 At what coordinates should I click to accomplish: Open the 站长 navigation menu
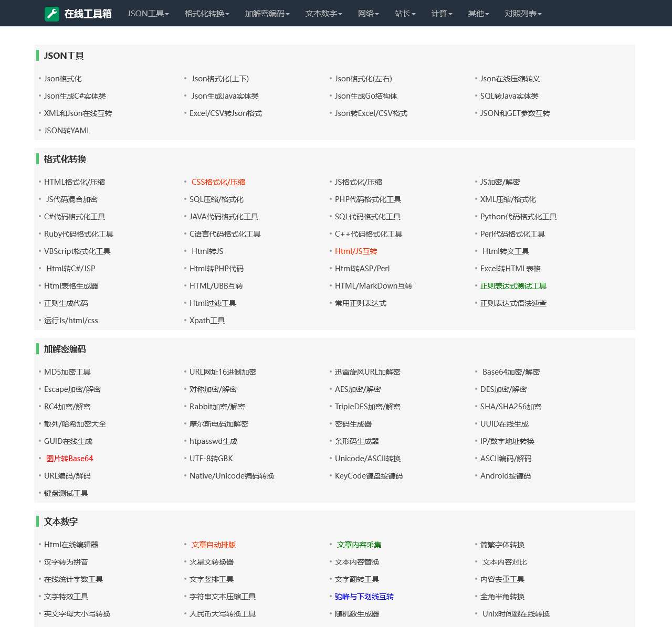tap(405, 14)
